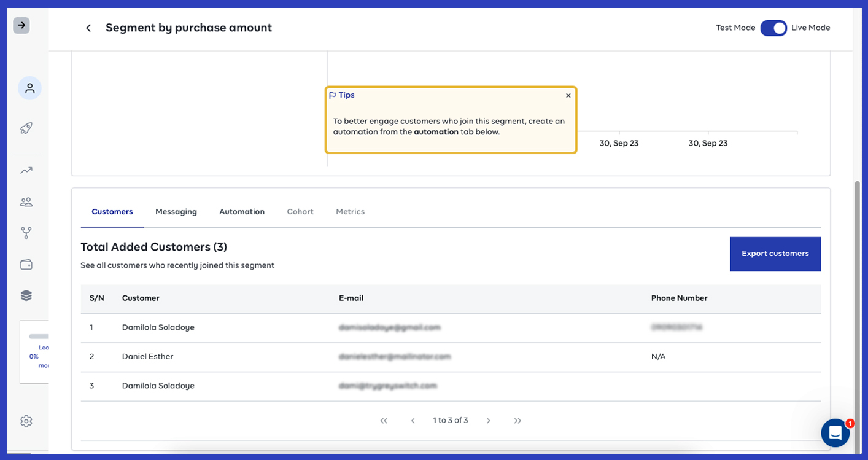
Task: Open the layers stack sidebar icon
Action: (x=26, y=295)
